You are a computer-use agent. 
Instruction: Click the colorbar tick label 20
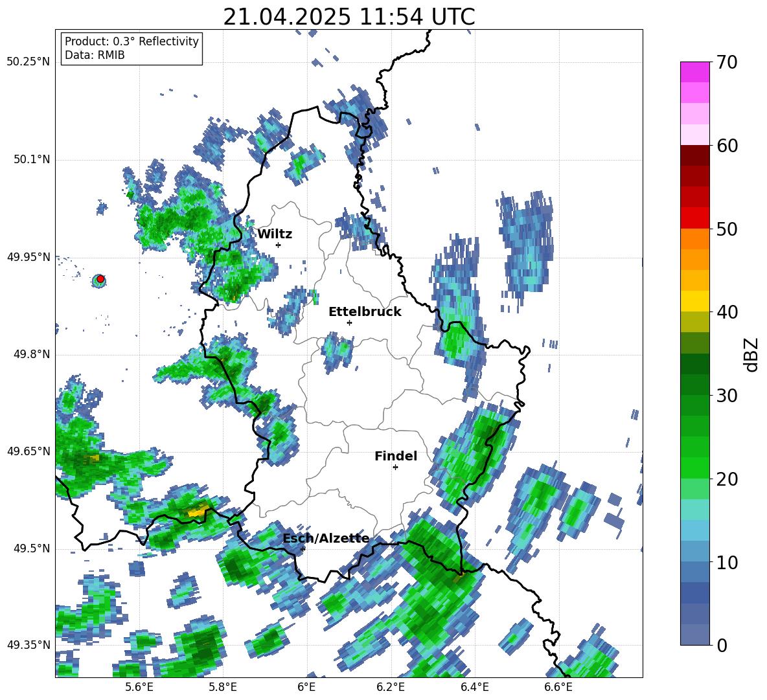(x=727, y=479)
